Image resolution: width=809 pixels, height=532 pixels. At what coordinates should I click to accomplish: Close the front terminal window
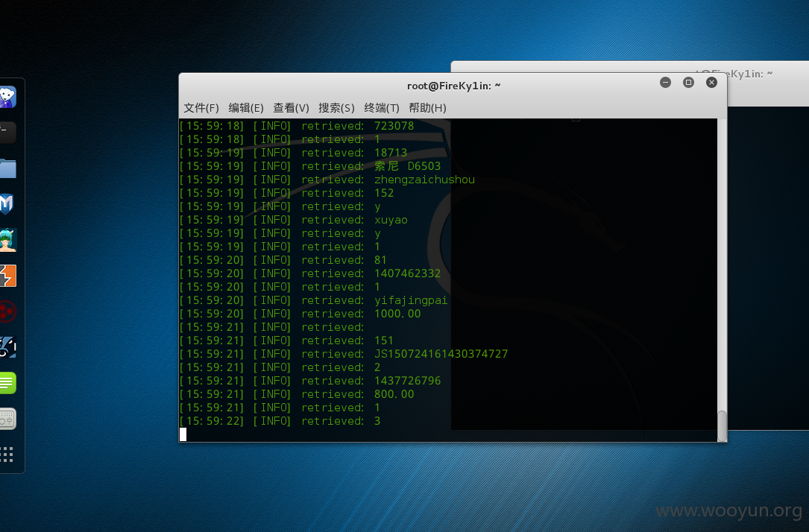point(711,83)
